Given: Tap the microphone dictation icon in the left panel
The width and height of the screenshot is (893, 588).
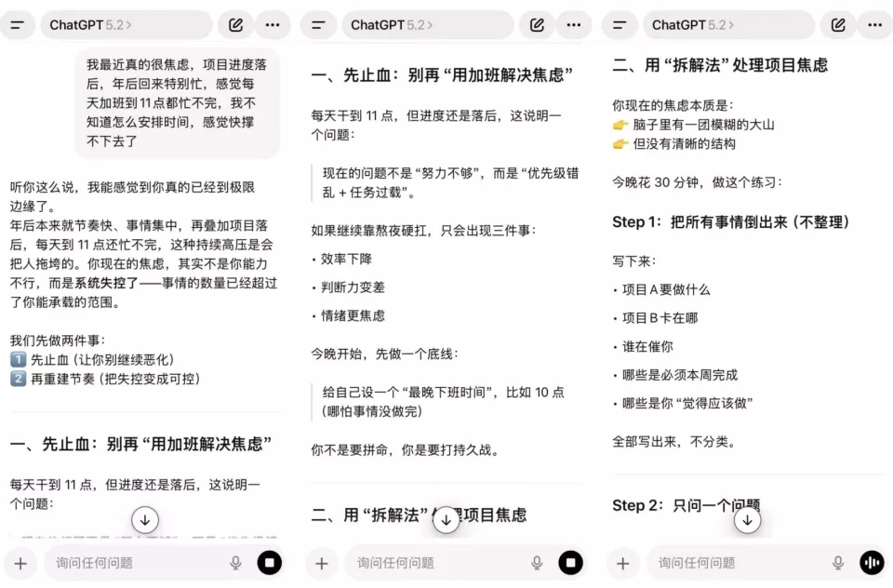Looking at the screenshot, I should pyautogui.click(x=235, y=562).
